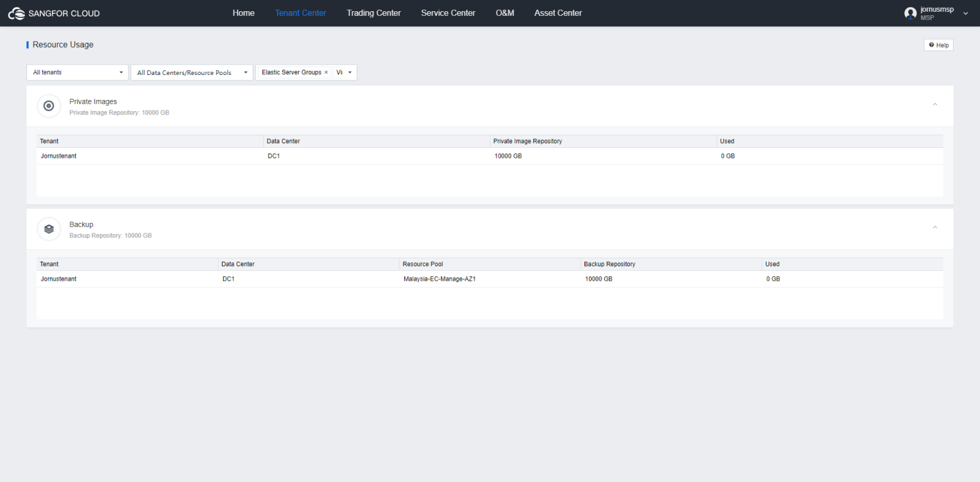Click the Resource Pool column header
Image resolution: width=980 pixels, height=482 pixels.
490,264
